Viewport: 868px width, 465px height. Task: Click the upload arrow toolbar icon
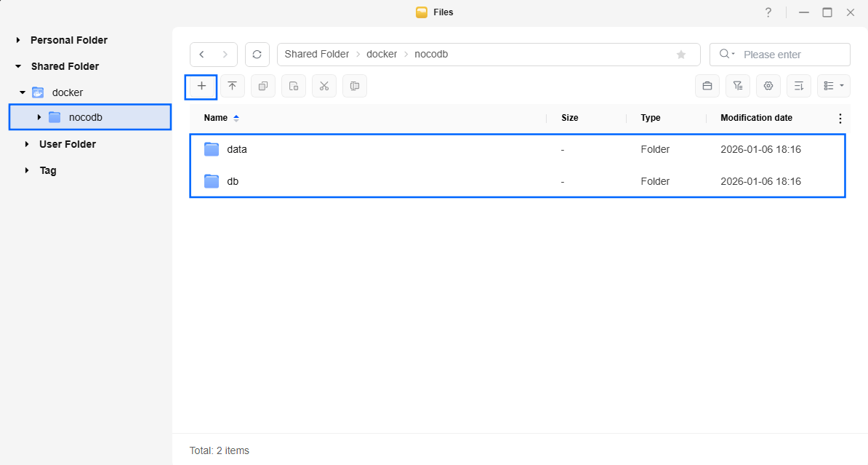click(233, 86)
